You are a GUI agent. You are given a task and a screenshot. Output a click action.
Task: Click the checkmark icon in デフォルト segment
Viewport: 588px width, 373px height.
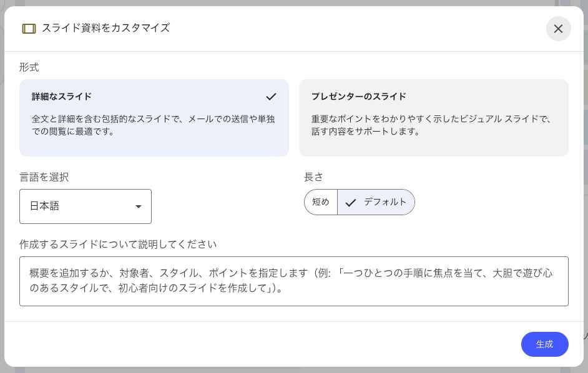(351, 203)
